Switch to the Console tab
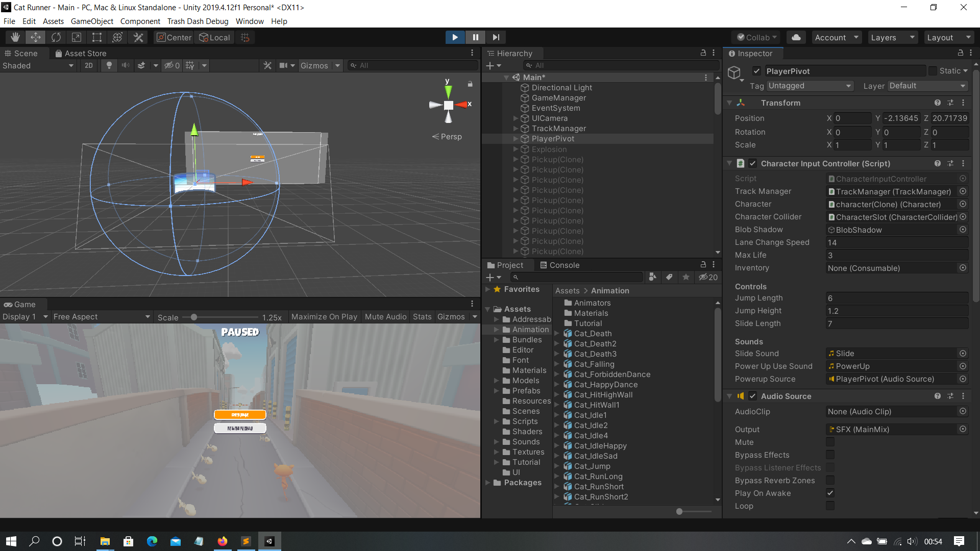Image resolution: width=980 pixels, height=551 pixels. (559, 265)
